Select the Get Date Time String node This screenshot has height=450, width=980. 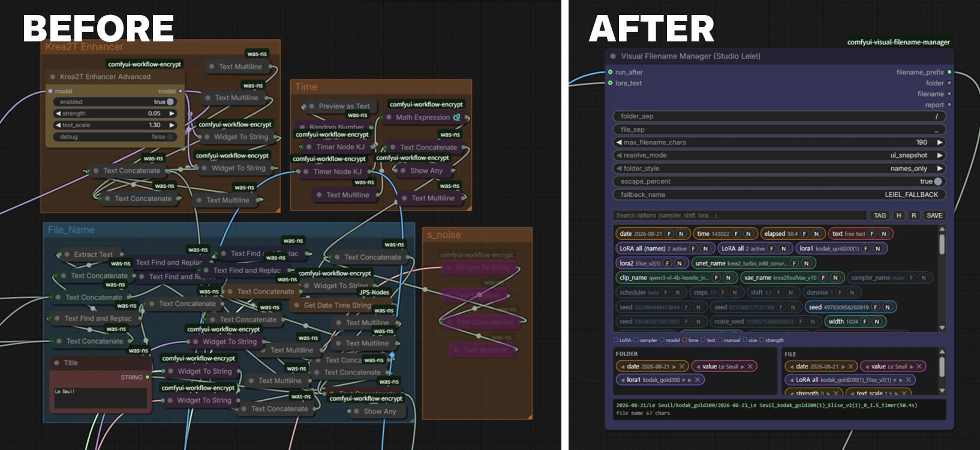pyautogui.click(x=333, y=305)
